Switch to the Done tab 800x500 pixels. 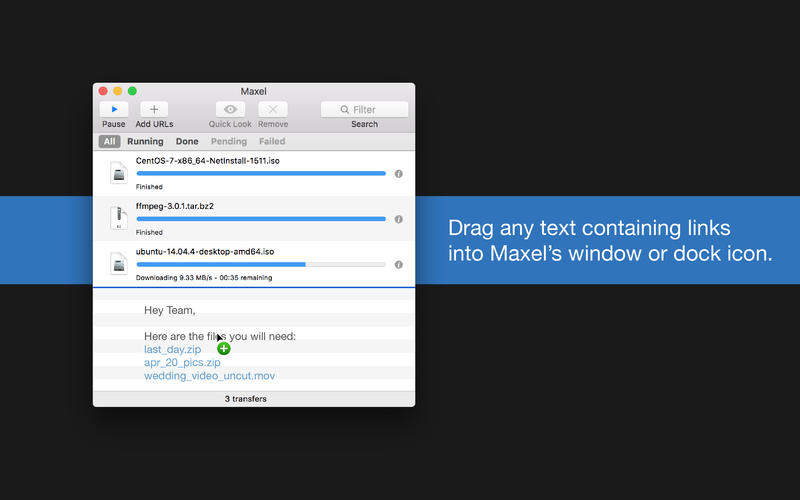click(187, 141)
